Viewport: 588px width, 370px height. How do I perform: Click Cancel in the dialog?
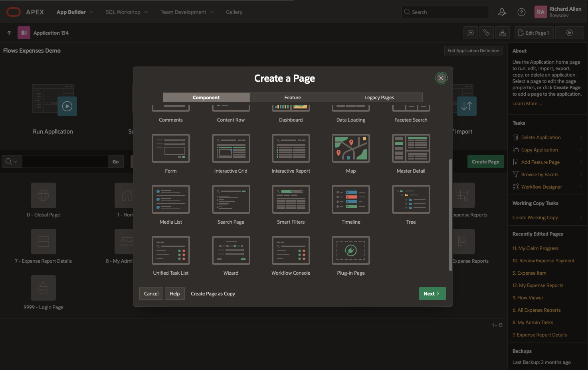point(151,293)
